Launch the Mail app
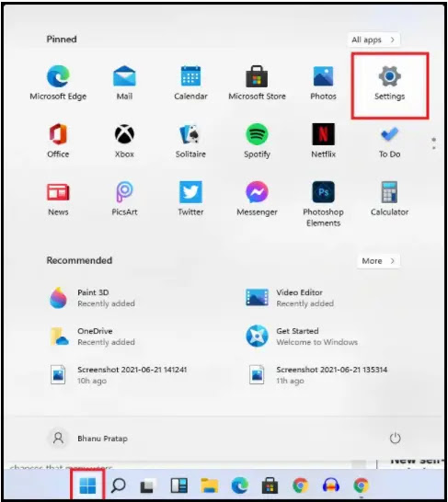This screenshot has height=502, width=448. pos(124,83)
